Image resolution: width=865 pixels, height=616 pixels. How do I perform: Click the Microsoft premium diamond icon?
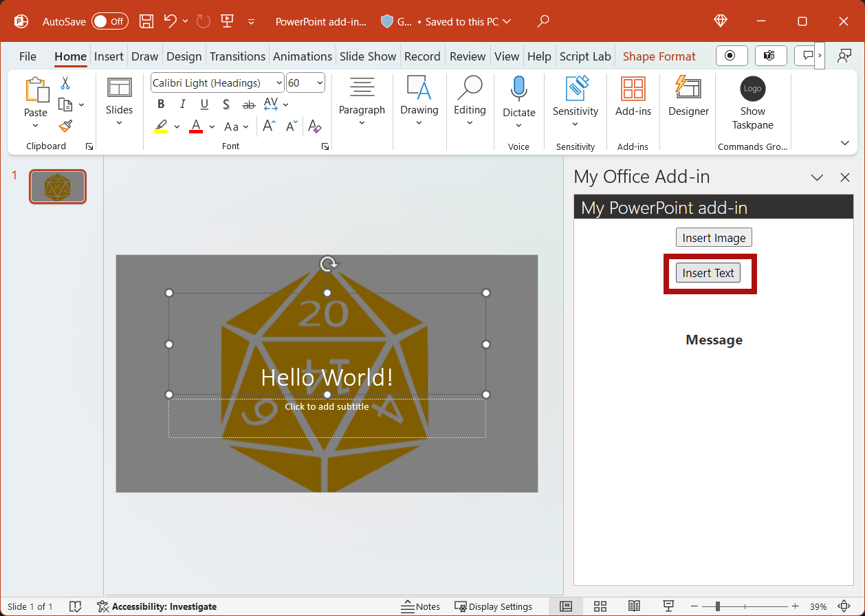[x=721, y=21]
